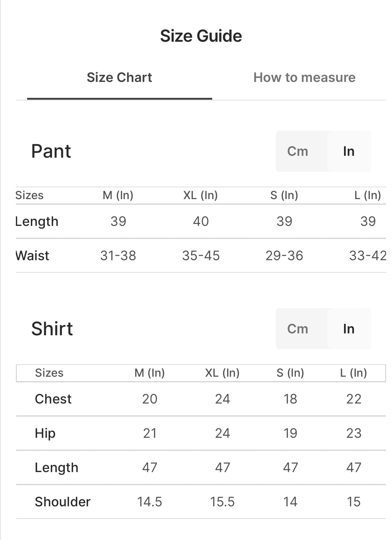Click the Pant Waist row label
The image size is (392, 540).
[x=32, y=256]
